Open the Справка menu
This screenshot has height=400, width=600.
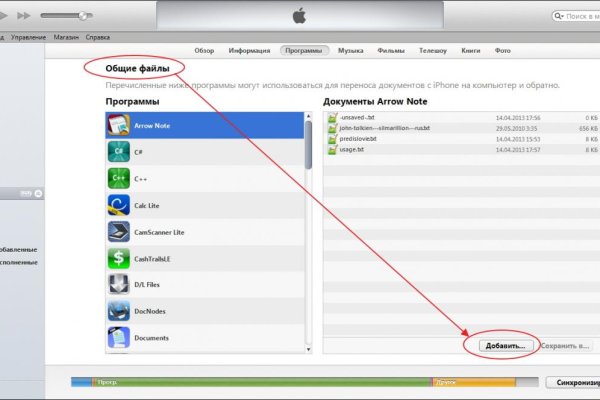[97, 36]
